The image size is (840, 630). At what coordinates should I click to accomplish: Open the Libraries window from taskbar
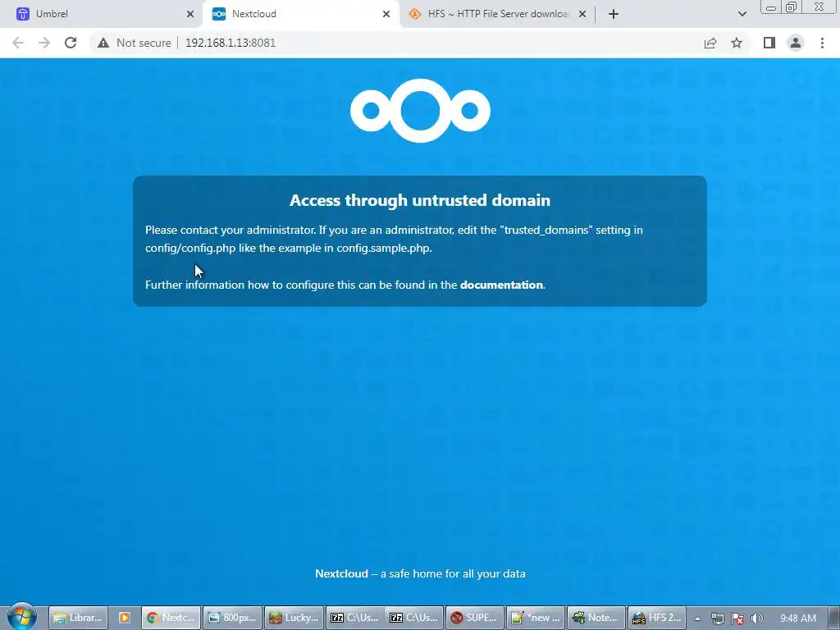pos(78,618)
